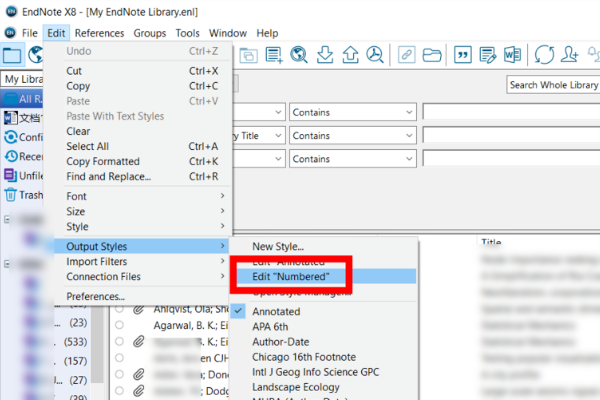
Task: Click the Local Library Mode folder icon
Action: click(x=12, y=55)
